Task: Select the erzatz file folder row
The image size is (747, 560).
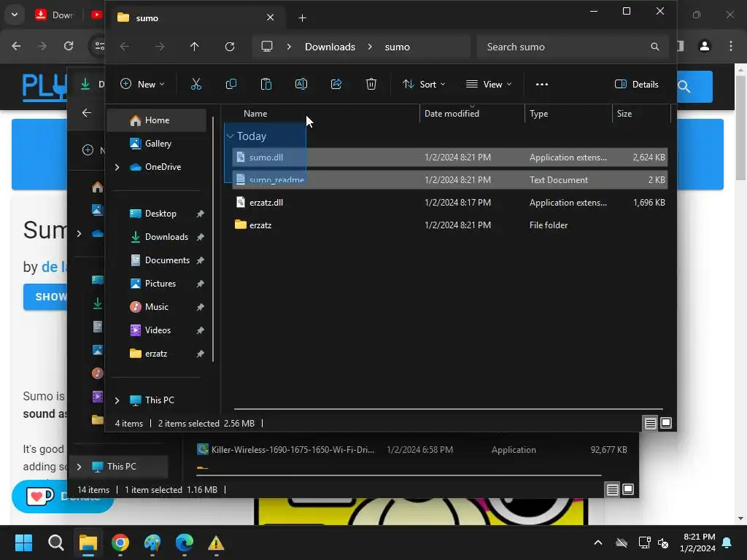Action: point(449,225)
